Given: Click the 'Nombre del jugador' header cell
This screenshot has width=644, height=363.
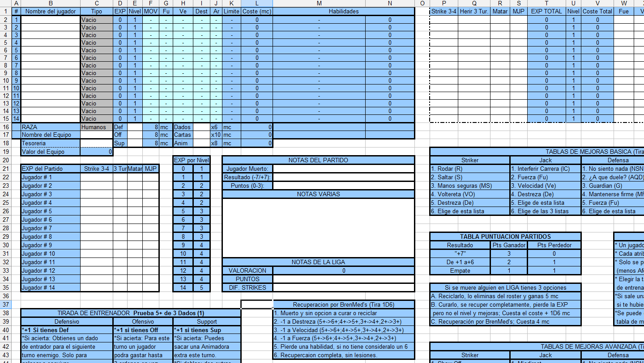Looking at the screenshot, I should click(x=51, y=12).
